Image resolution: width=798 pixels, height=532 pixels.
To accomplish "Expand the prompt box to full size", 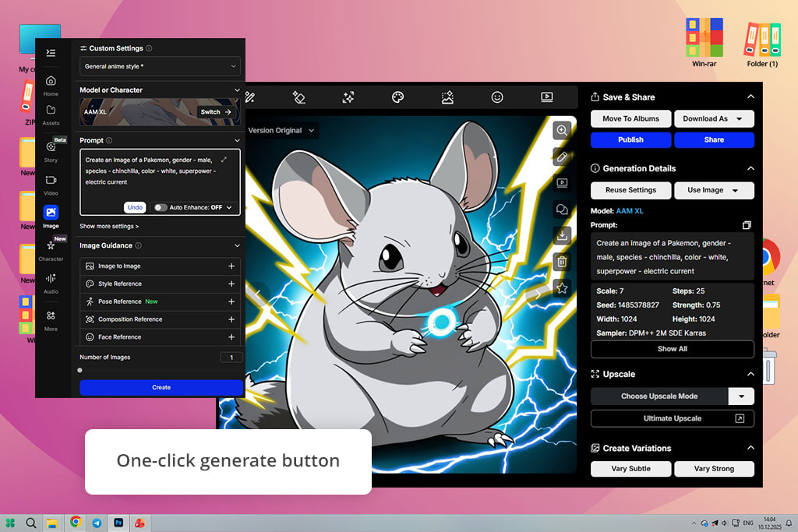I will click(224, 160).
